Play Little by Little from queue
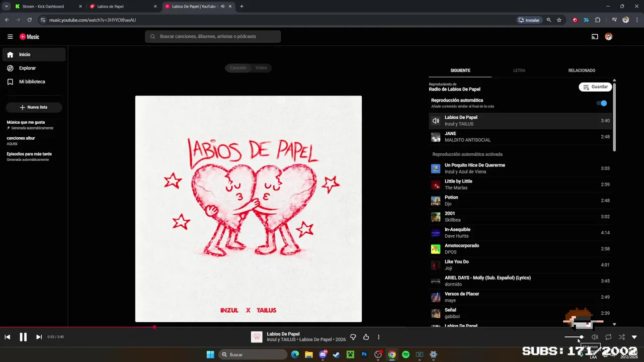Screen dimensions: 644x362 (x=521, y=185)
